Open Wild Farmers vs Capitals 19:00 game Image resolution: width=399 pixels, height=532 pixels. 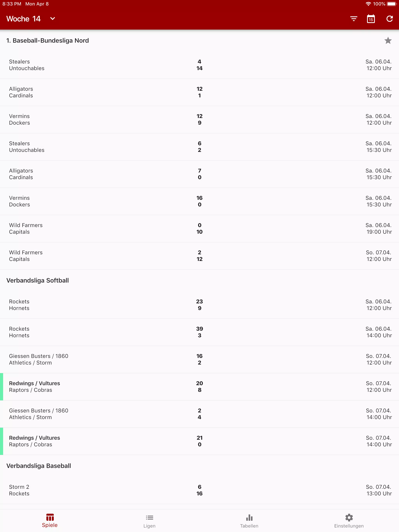[199, 228]
